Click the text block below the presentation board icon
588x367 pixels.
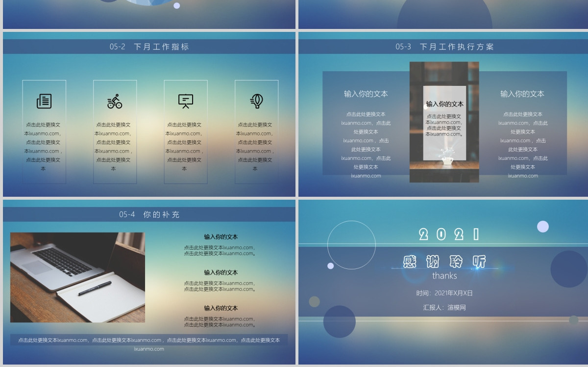[184, 146]
